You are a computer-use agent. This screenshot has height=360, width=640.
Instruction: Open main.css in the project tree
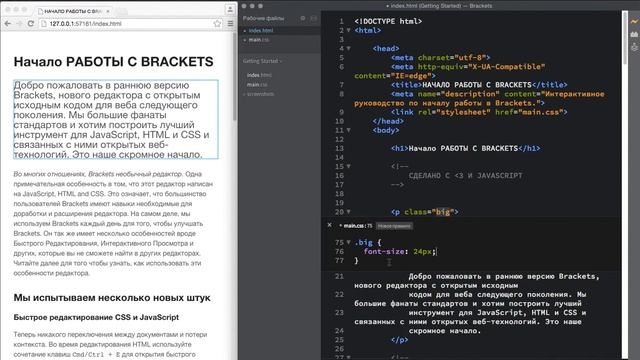tap(257, 84)
